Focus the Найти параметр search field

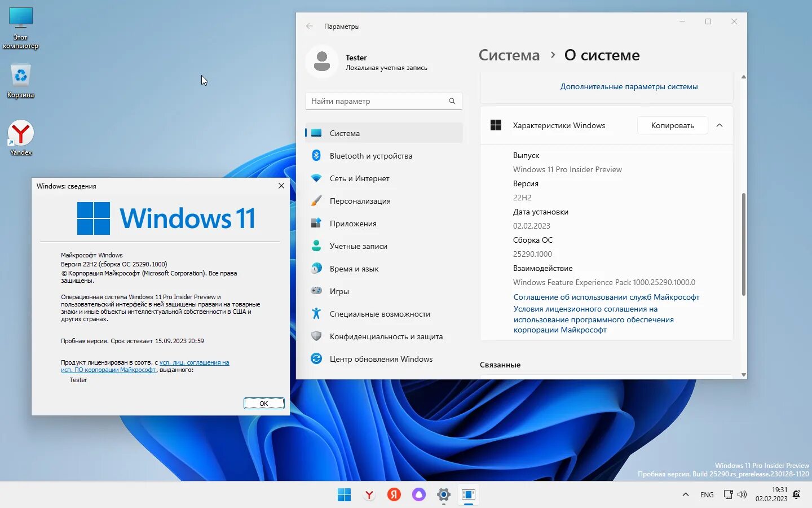[x=383, y=101]
